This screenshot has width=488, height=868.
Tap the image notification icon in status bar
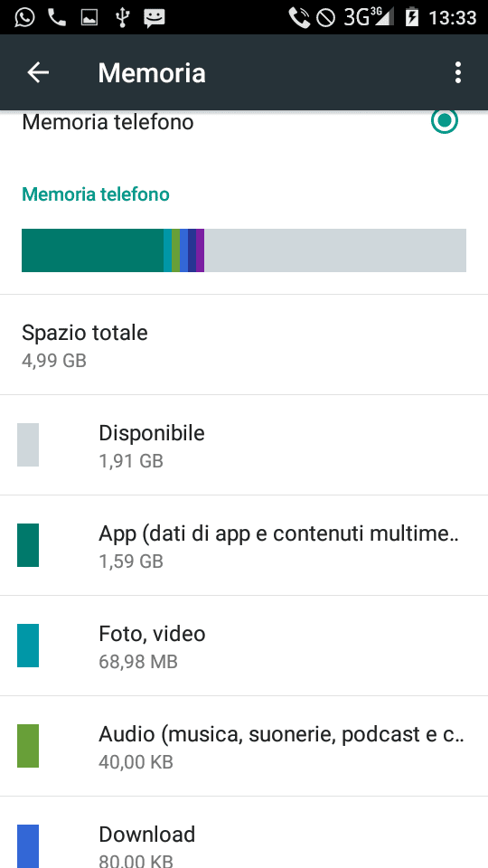click(89, 18)
